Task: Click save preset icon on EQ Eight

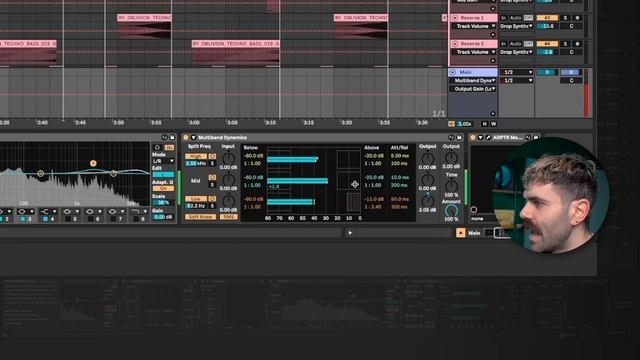Action: [172, 138]
